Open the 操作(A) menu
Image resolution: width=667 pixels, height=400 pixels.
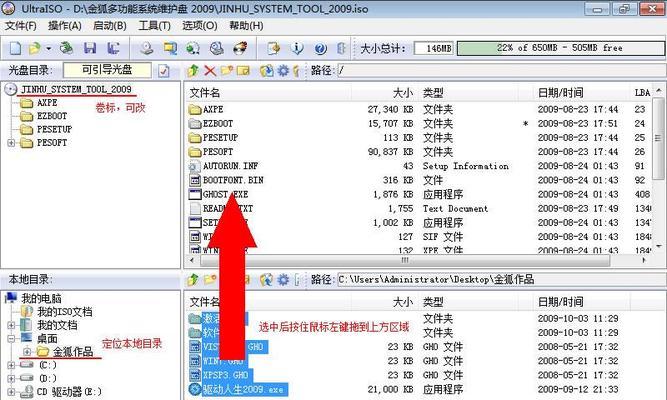65,26
